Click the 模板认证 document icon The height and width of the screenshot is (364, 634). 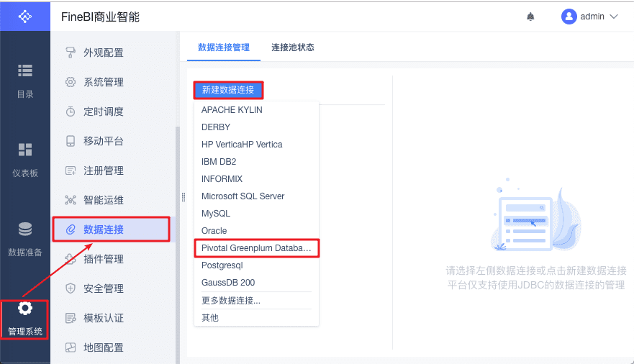[71, 318]
